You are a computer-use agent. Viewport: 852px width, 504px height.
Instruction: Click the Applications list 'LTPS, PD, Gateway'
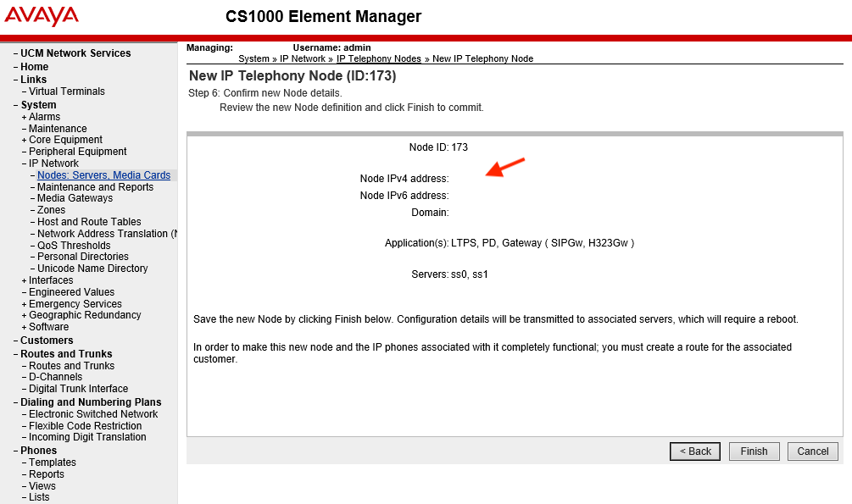tap(543, 243)
